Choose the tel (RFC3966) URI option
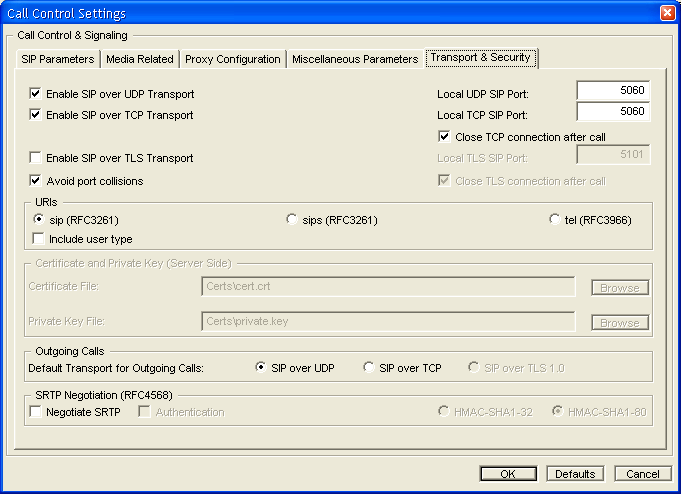The width and height of the screenshot is (681, 494). (556, 219)
